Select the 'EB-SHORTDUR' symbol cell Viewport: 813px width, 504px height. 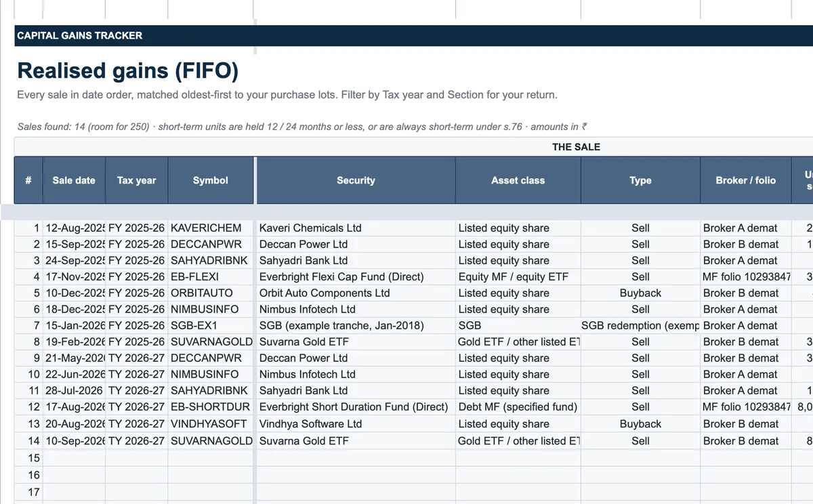coord(211,407)
